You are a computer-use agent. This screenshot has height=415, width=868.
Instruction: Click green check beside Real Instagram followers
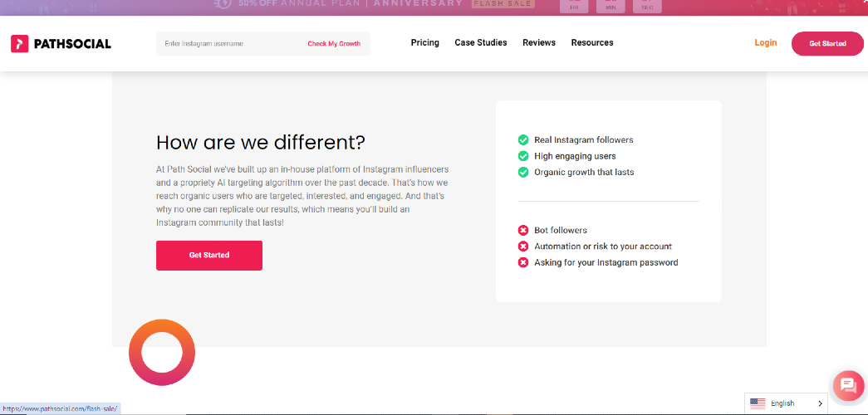[522, 140]
